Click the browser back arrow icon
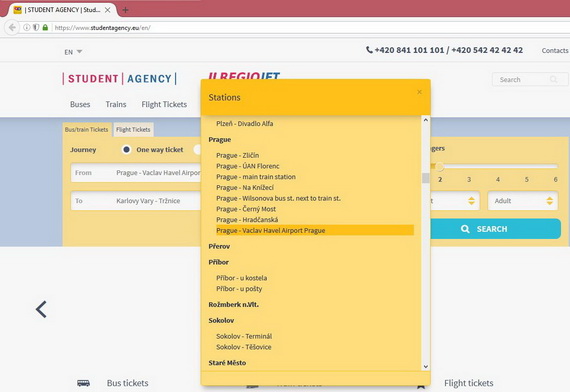 coord(12,28)
